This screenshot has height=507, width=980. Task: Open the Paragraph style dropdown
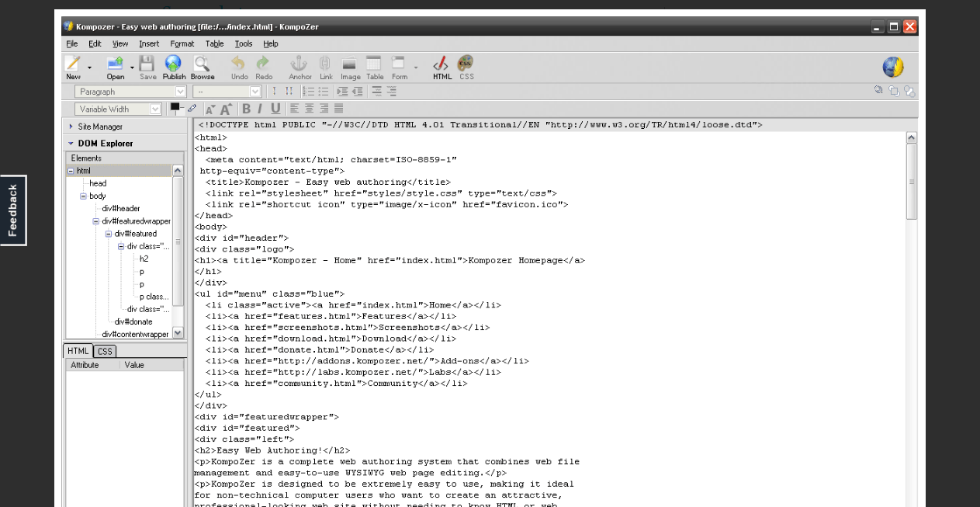180,91
